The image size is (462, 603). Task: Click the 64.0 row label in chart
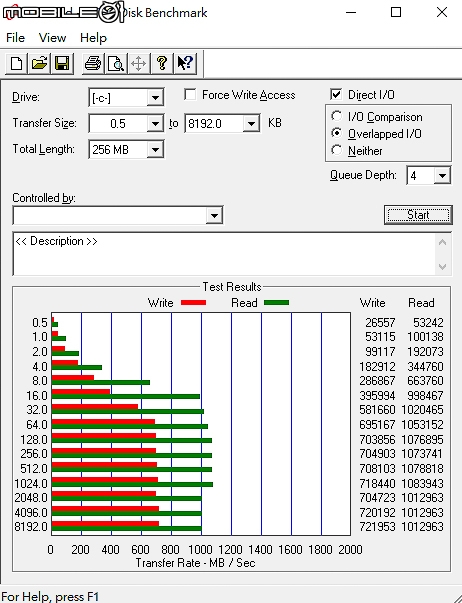(x=37, y=425)
